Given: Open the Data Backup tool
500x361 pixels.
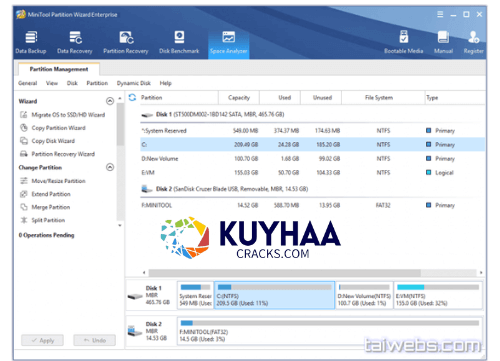Looking at the screenshot, I should pos(31,43).
